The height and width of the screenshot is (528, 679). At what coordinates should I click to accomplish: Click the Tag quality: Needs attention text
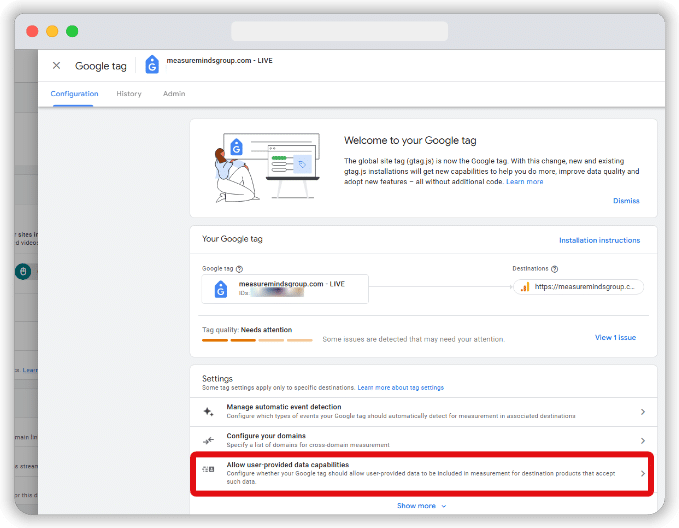[247, 330]
